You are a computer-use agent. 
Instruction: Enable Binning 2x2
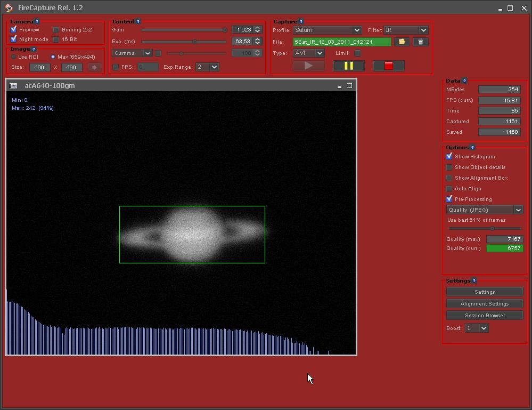pyautogui.click(x=56, y=30)
